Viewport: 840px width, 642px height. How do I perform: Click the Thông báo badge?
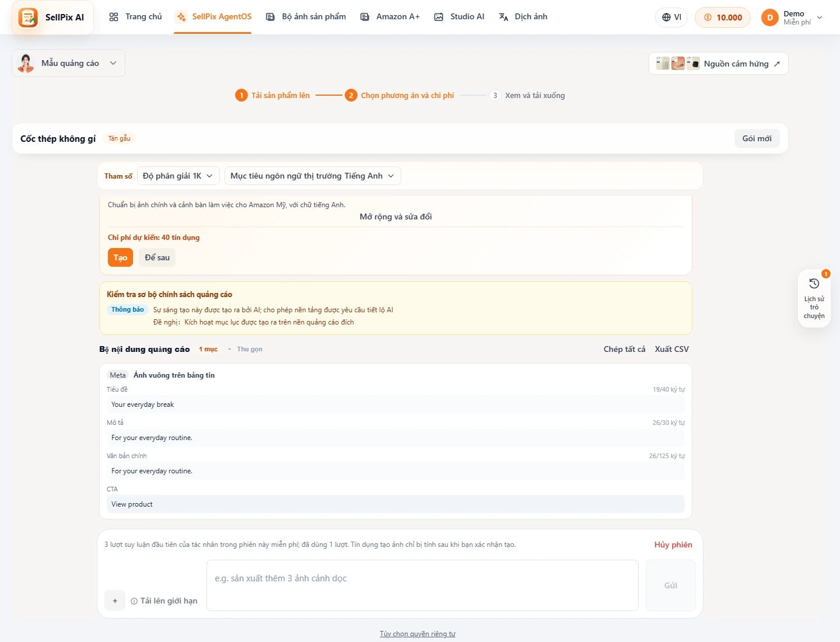pos(128,309)
